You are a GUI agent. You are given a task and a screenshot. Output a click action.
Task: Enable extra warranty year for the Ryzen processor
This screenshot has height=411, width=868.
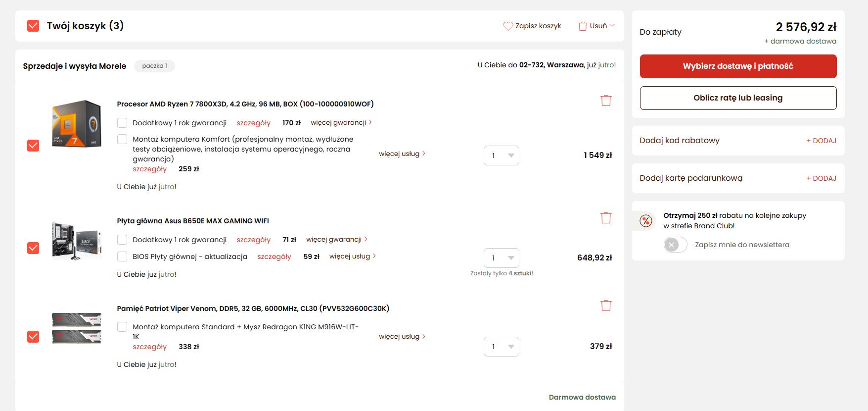[x=122, y=123]
